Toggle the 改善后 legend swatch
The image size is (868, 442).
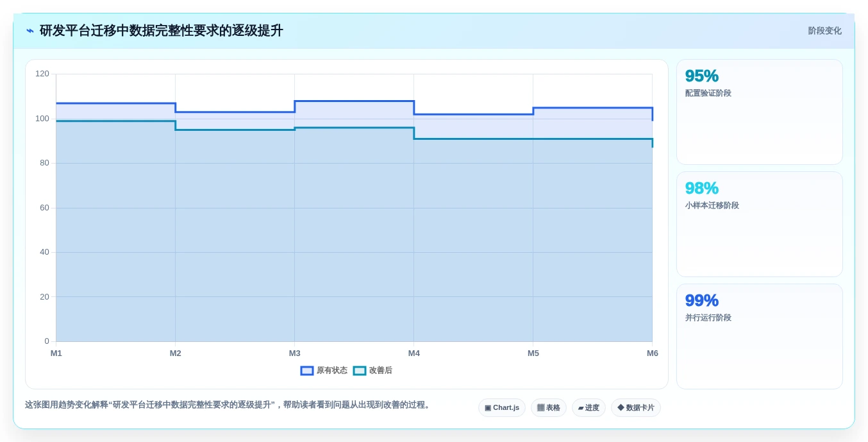pos(360,371)
